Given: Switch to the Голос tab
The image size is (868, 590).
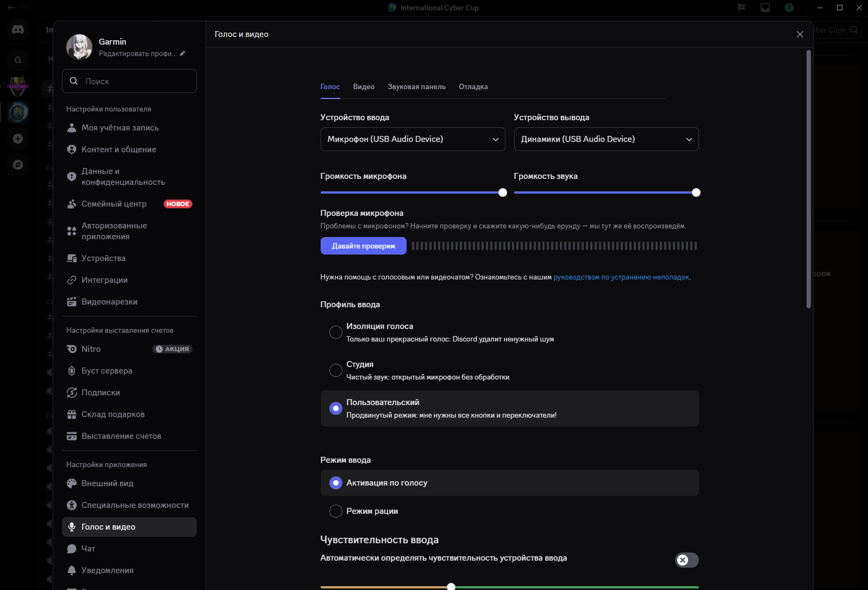Looking at the screenshot, I should click(x=330, y=87).
